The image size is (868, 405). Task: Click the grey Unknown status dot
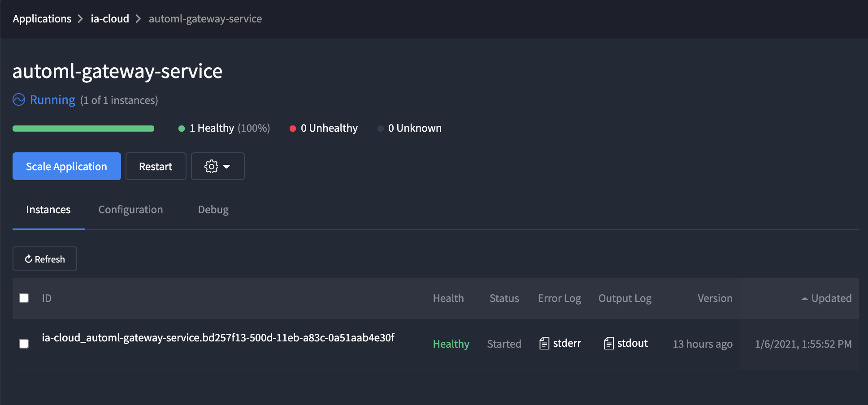point(381,129)
